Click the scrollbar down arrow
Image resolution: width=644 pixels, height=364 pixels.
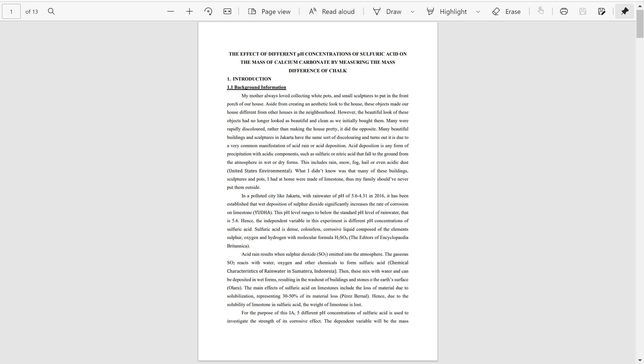[x=640, y=360]
